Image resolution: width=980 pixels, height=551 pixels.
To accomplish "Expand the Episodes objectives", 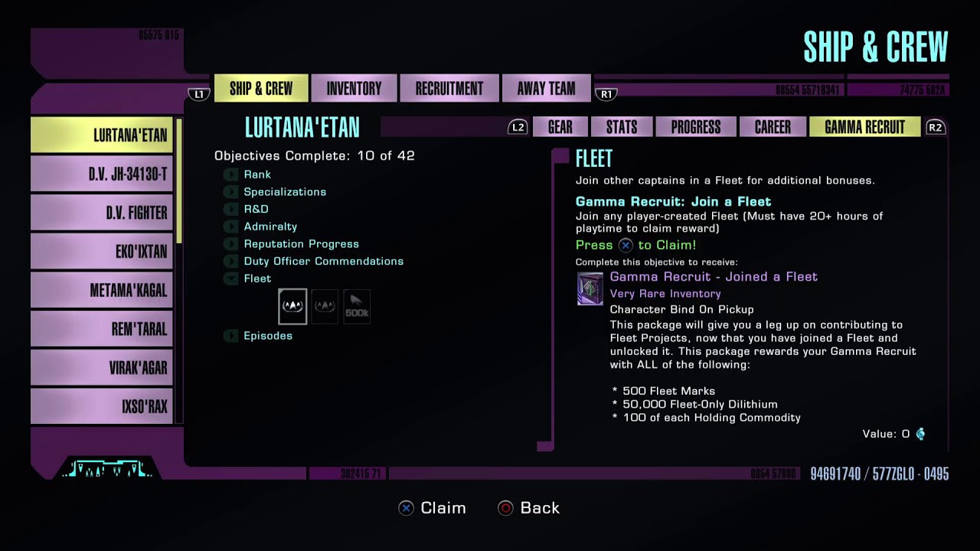I will [x=230, y=336].
